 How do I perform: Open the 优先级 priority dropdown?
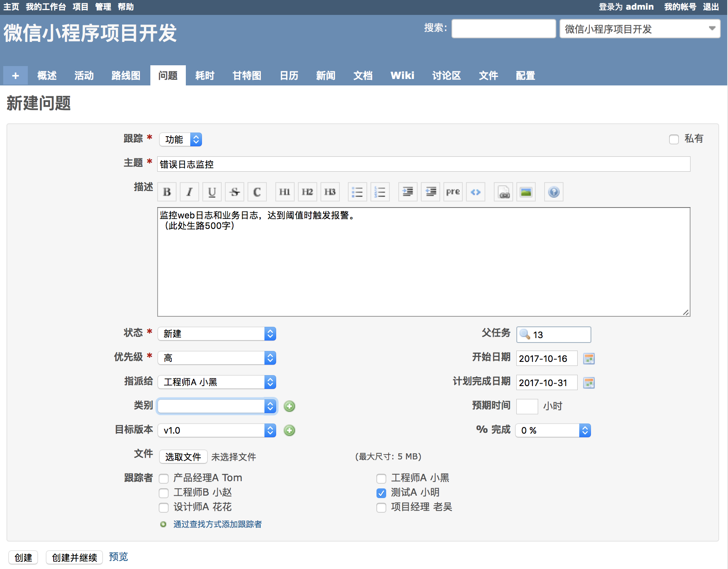point(217,358)
